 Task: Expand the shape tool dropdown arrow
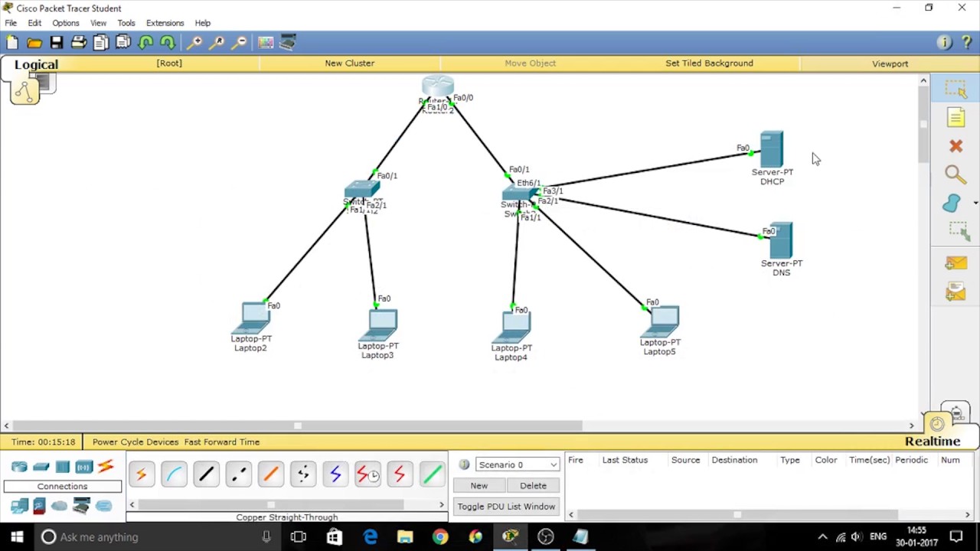[x=975, y=204]
